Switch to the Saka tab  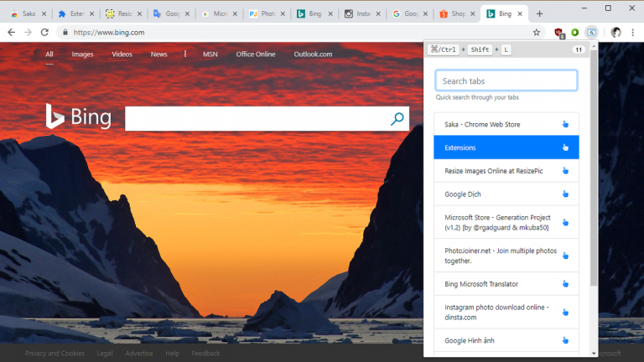[29, 13]
